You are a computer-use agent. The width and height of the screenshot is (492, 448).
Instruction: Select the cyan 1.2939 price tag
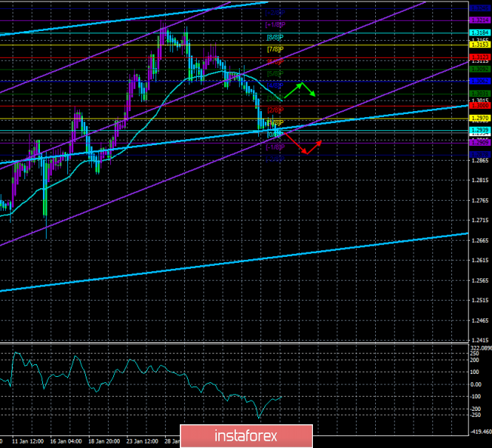pos(479,130)
